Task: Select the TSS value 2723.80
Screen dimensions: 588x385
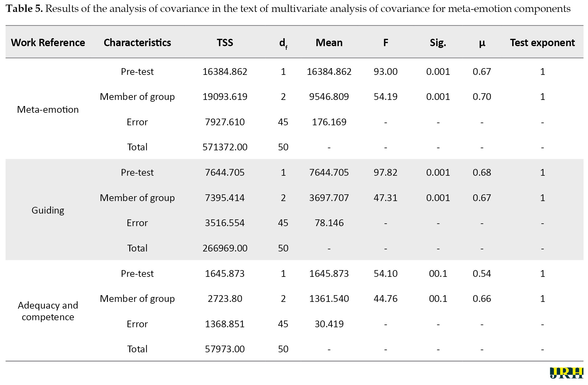Action: 225,299
